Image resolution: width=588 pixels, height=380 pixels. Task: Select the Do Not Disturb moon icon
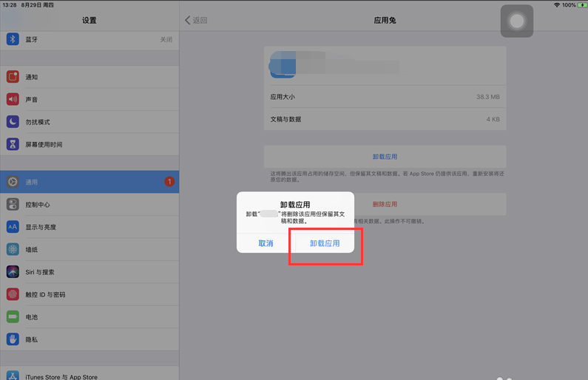[13, 122]
